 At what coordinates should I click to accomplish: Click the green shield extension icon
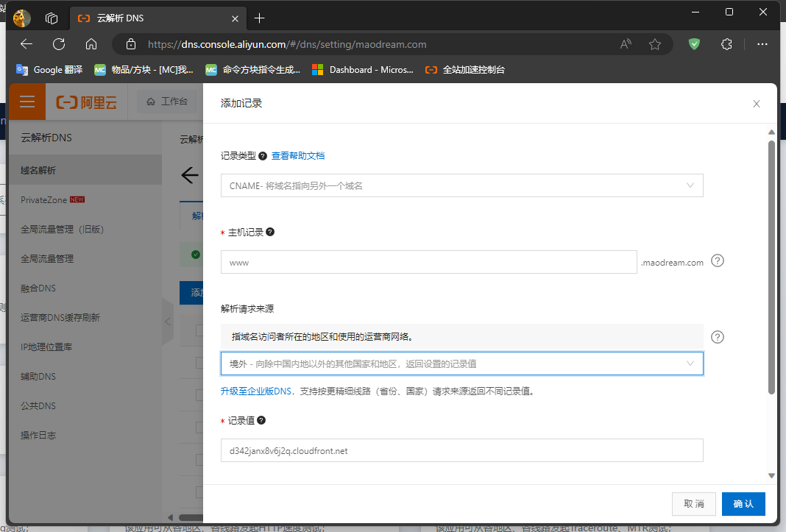[694, 44]
